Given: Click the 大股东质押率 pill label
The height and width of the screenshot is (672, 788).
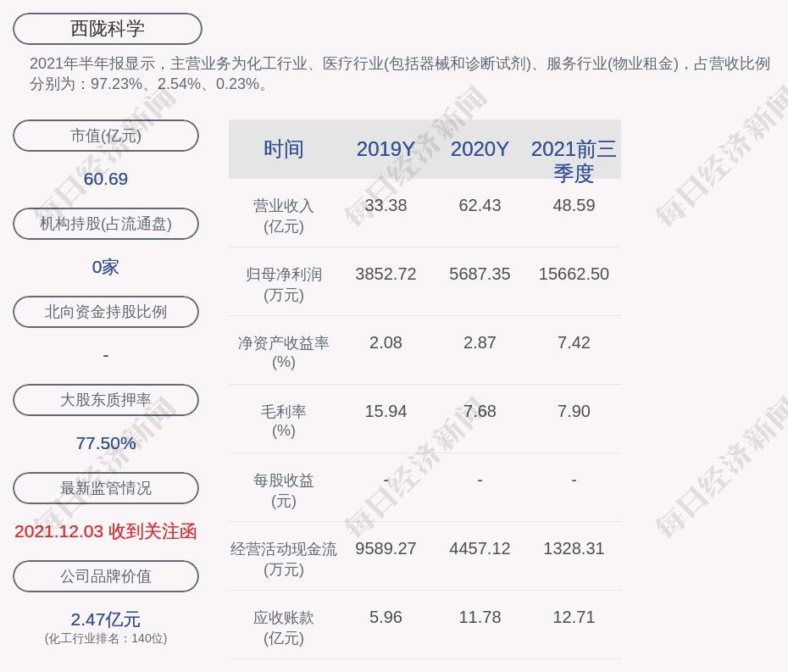Looking at the screenshot, I should (x=106, y=400).
